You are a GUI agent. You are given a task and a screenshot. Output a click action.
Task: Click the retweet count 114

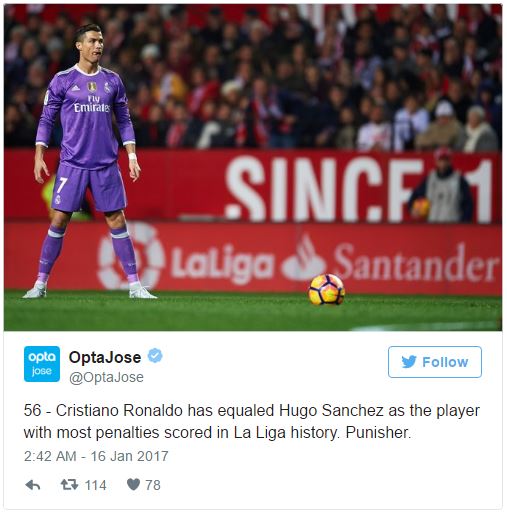point(95,485)
